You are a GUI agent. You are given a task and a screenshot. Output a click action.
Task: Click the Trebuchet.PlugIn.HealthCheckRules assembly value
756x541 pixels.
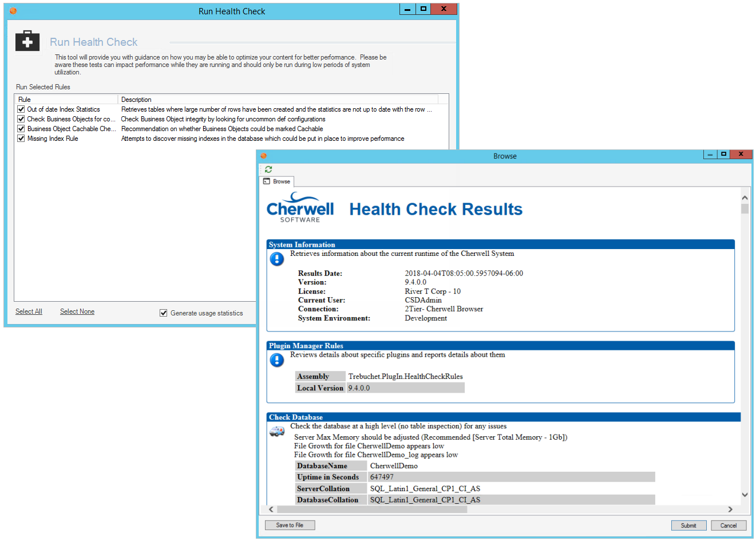pos(406,377)
